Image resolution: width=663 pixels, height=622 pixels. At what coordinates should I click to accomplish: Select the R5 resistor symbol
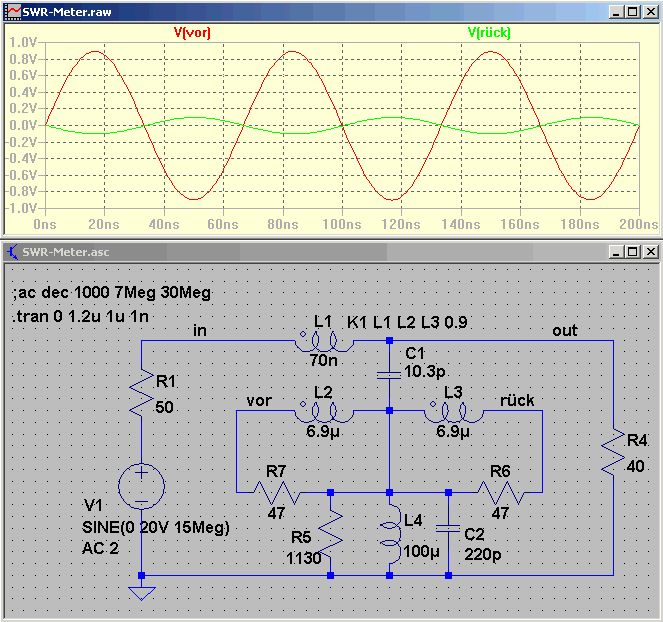pyautogui.click(x=331, y=534)
